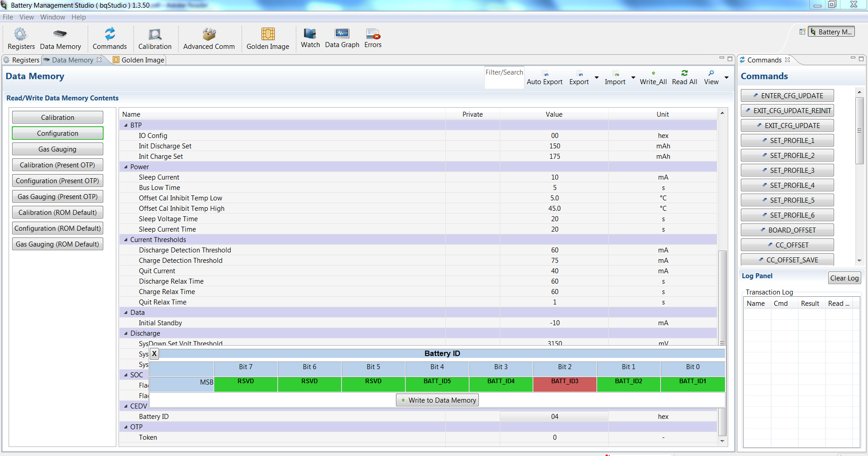Toggle the Bit 7 RSVD cell
The width and height of the screenshot is (868, 456).
246,381
